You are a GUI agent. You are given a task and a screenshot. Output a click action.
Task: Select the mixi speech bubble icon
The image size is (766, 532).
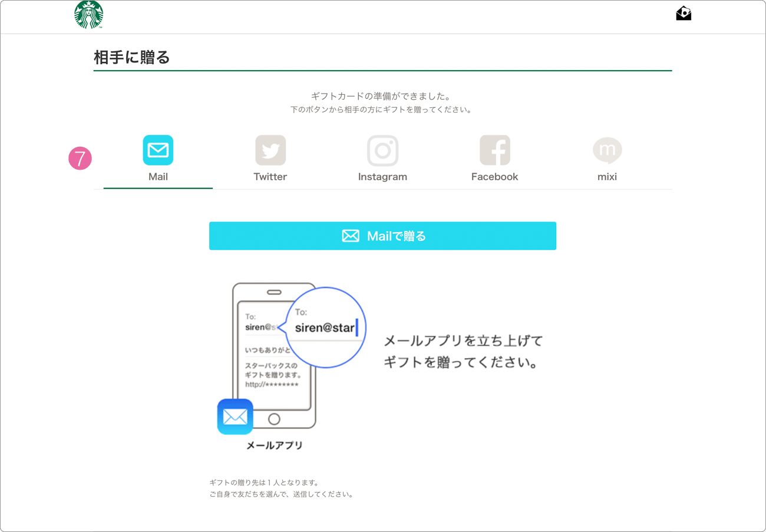click(607, 151)
